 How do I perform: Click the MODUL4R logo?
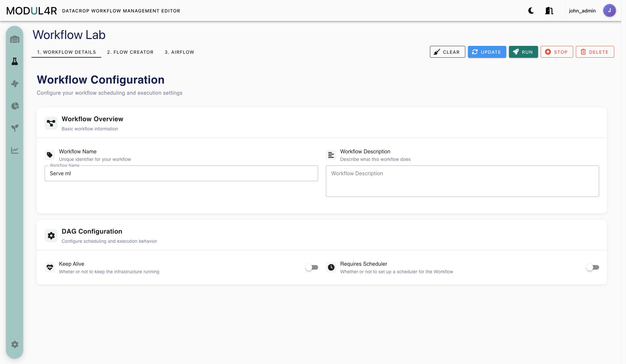32,11
